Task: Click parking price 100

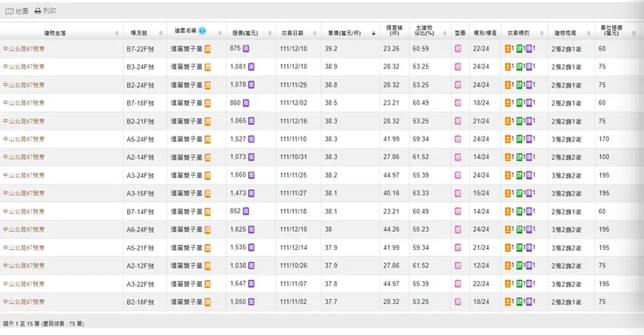Action: 604,157
